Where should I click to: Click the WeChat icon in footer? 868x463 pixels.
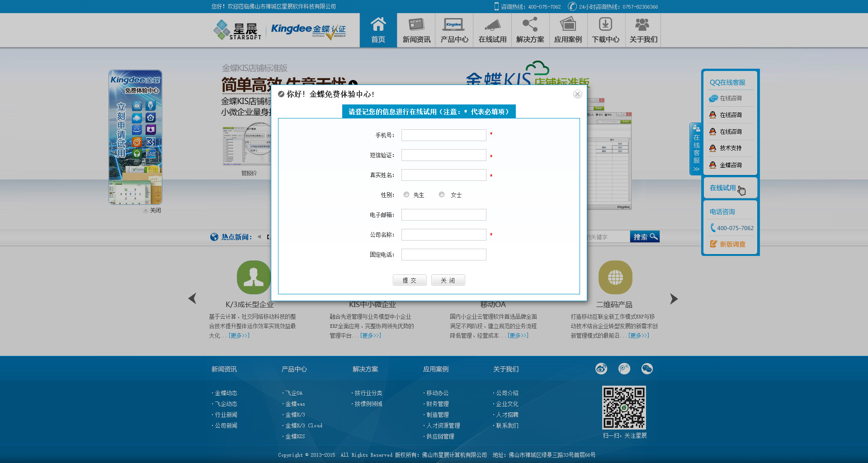coord(647,369)
